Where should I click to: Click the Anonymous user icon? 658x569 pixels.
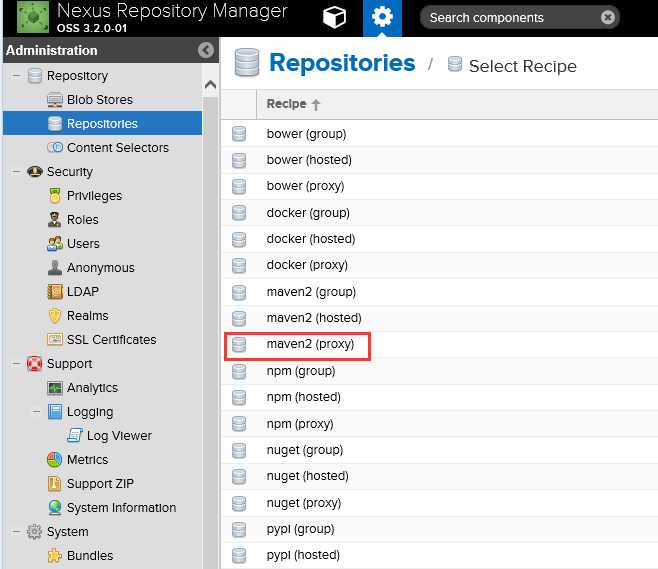55,267
